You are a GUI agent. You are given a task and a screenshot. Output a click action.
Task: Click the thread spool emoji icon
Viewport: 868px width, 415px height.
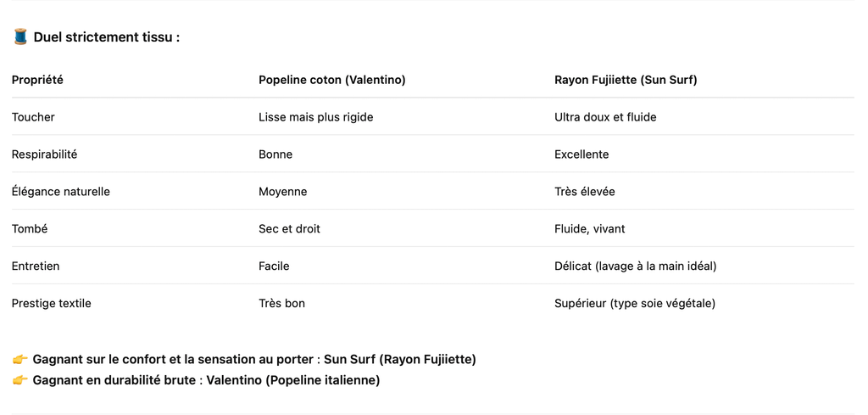[20, 37]
